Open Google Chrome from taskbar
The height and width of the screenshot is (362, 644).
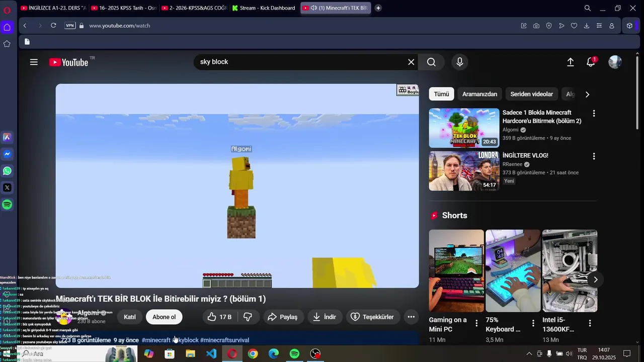tap(253, 354)
